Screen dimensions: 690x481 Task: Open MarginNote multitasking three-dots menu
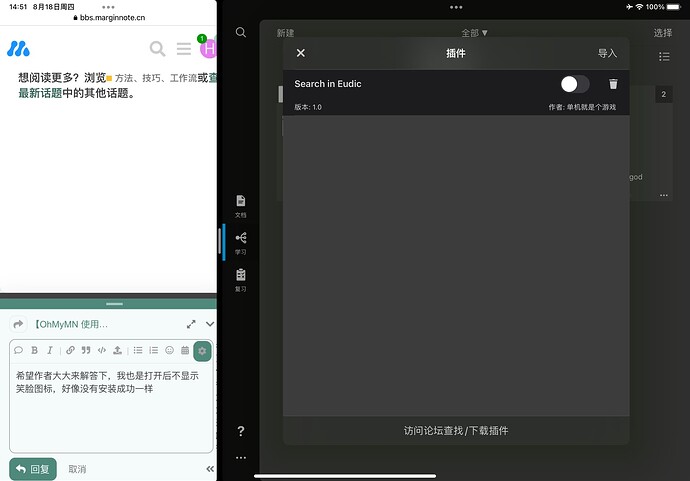click(x=456, y=7)
